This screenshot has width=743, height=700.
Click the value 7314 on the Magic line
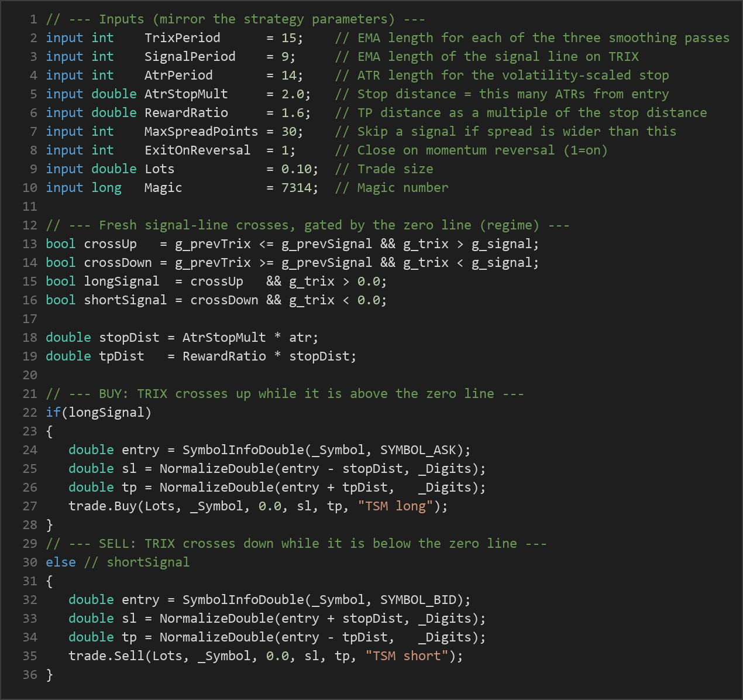pos(296,188)
